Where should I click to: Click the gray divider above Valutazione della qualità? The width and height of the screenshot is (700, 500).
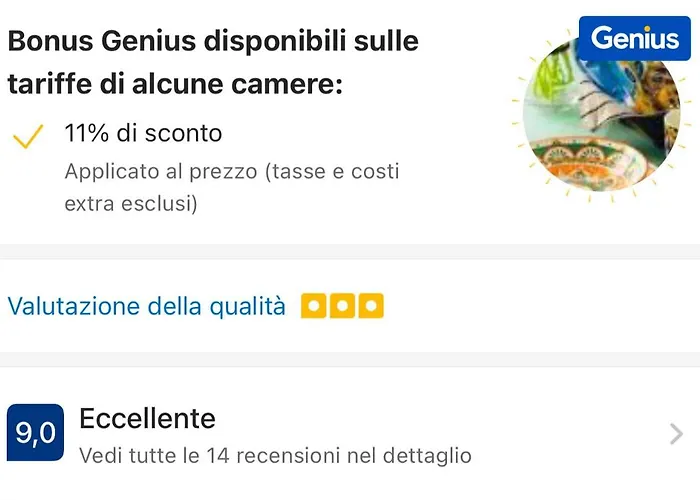350,251
